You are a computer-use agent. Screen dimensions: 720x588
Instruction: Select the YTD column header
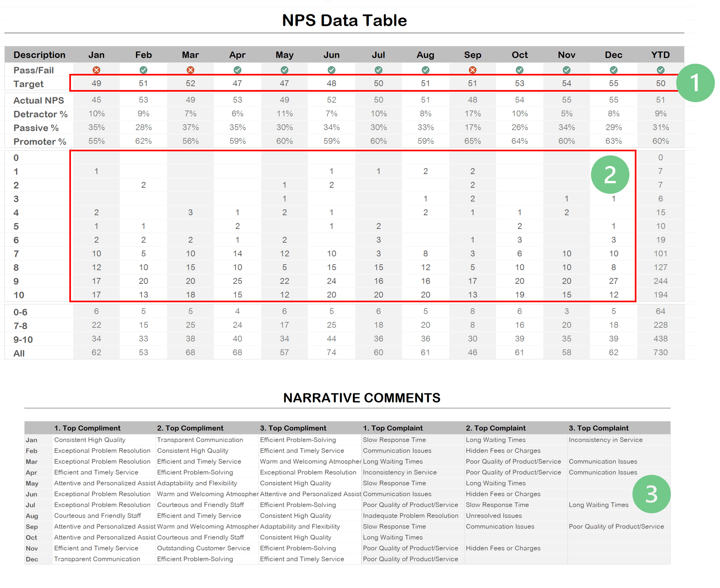coord(660,55)
